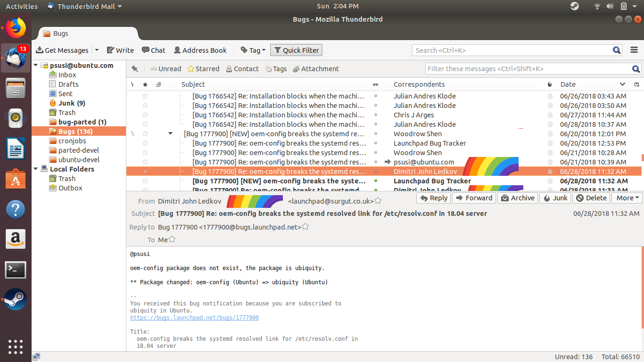The height and width of the screenshot is (362, 644).
Task: Sort by the junk flame column header
Action: point(550,84)
